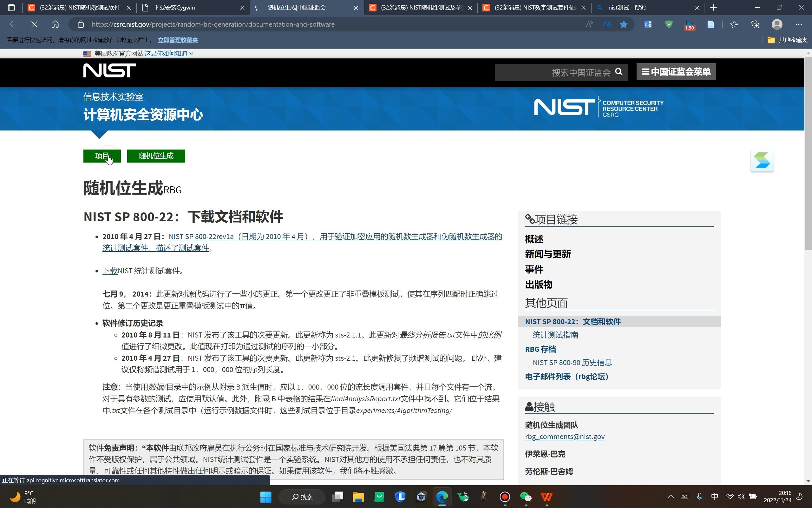Show hidden system tray icons chevron
Screen dimensions: 812x508
click(671, 497)
